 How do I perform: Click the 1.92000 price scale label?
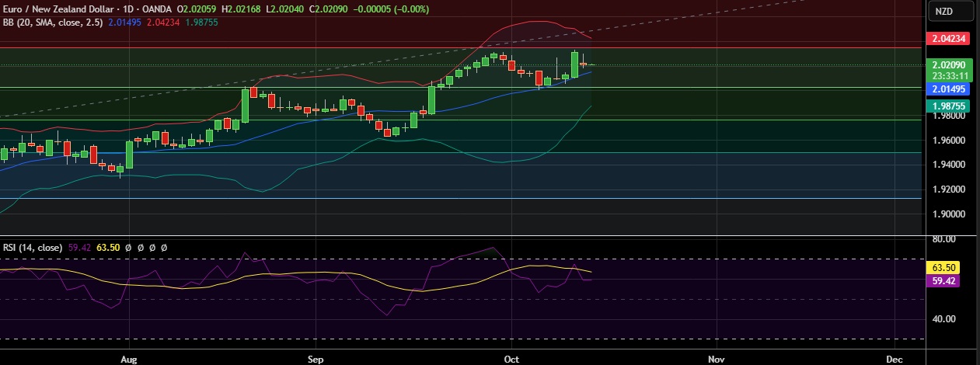click(x=949, y=189)
